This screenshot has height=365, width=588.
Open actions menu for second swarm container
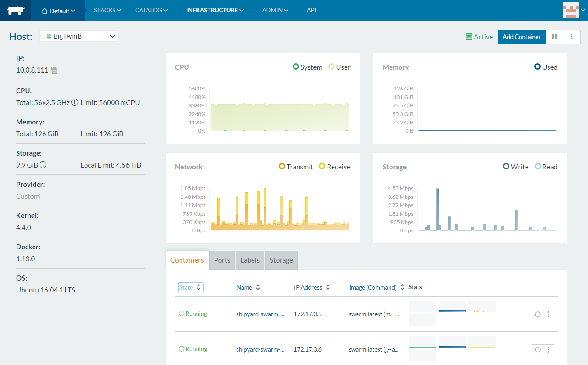(x=548, y=349)
